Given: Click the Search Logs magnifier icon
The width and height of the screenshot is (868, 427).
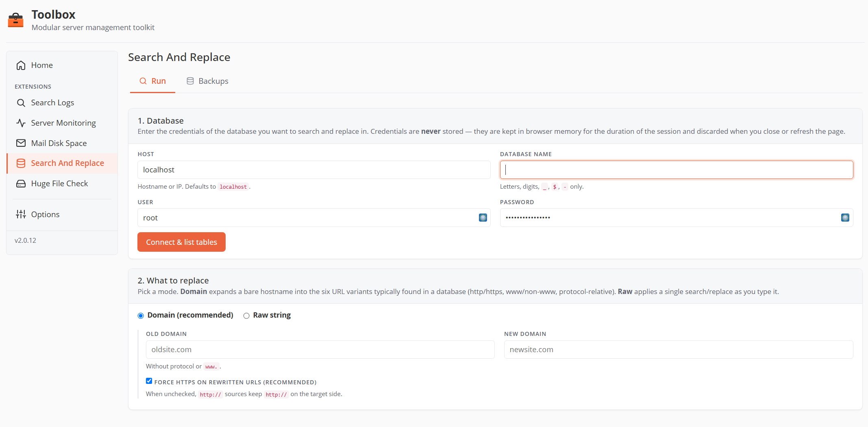Looking at the screenshot, I should [x=21, y=103].
